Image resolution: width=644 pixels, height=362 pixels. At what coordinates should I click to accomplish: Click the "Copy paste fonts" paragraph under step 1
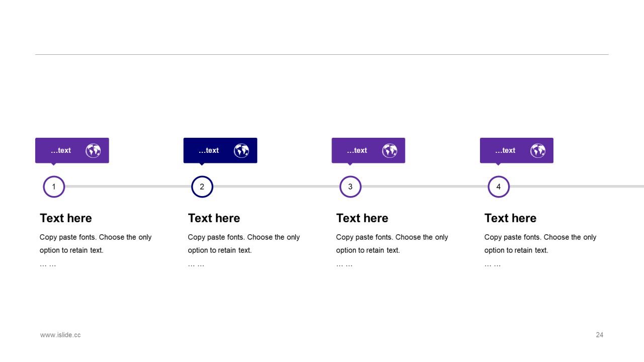[96, 244]
